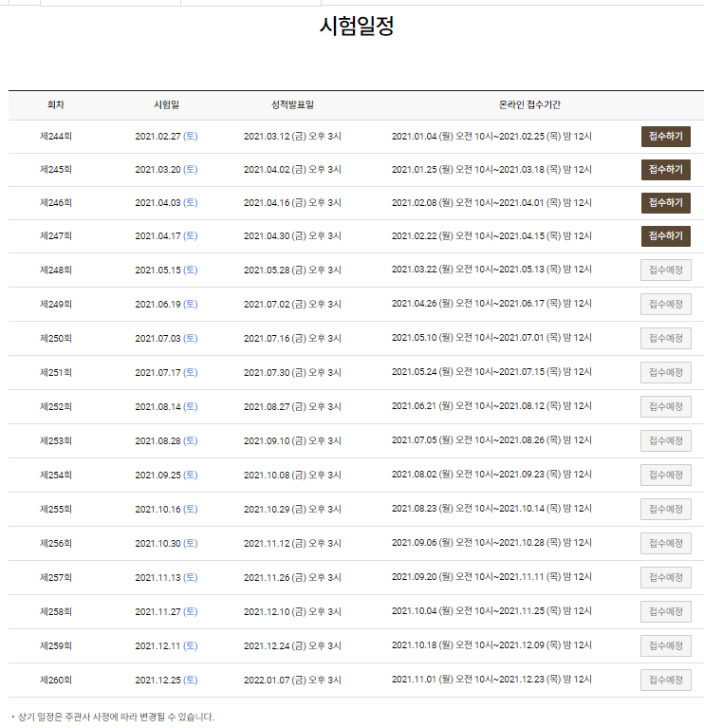Screen dimensions: 704x728
Task: Click the 시험일정 page heading
Action: click(x=357, y=26)
